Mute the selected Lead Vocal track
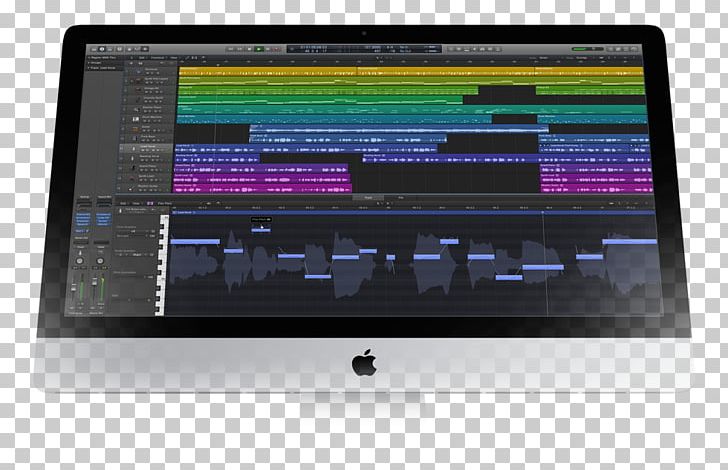 tap(143, 150)
